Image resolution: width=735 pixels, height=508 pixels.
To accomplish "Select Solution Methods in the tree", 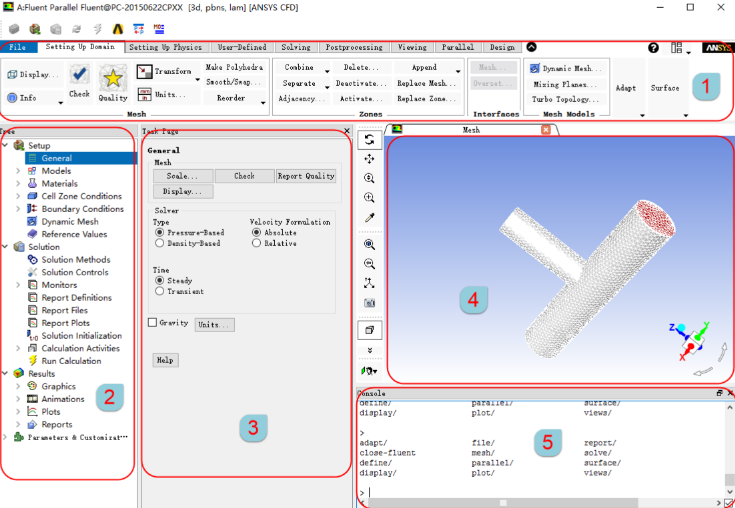I will 75,260.
